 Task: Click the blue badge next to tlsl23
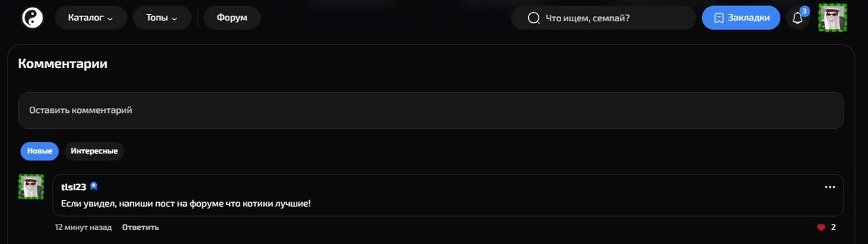94,187
